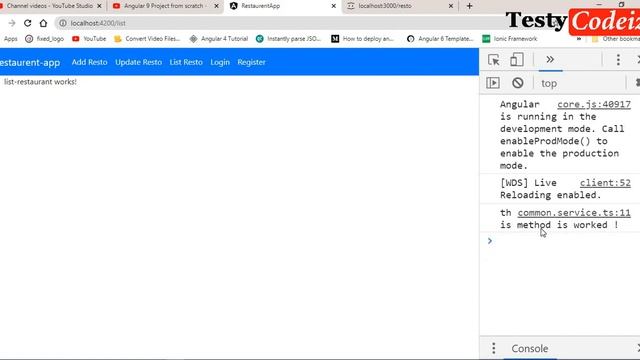This screenshot has height=360, width=640.
Task: Click the 'list-restaurant works!' text
Action: click(40, 82)
